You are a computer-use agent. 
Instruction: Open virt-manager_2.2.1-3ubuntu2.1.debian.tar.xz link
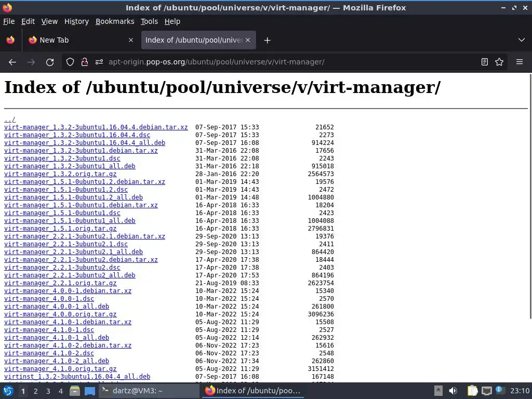pos(85,236)
